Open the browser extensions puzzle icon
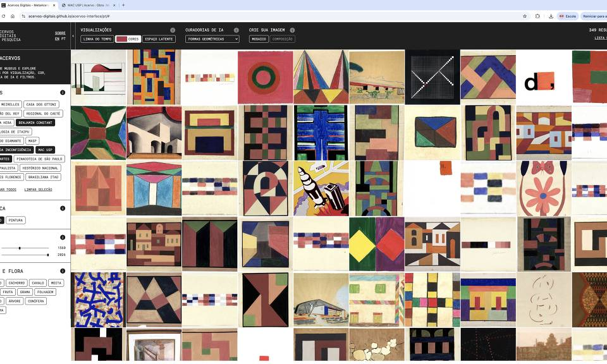This screenshot has width=607, height=364. click(x=537, y=16)
